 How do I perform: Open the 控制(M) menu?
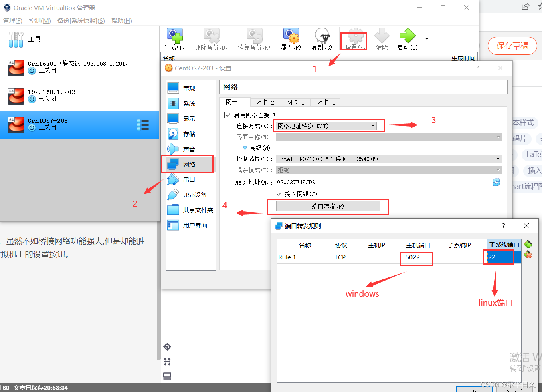click(40, 21)
